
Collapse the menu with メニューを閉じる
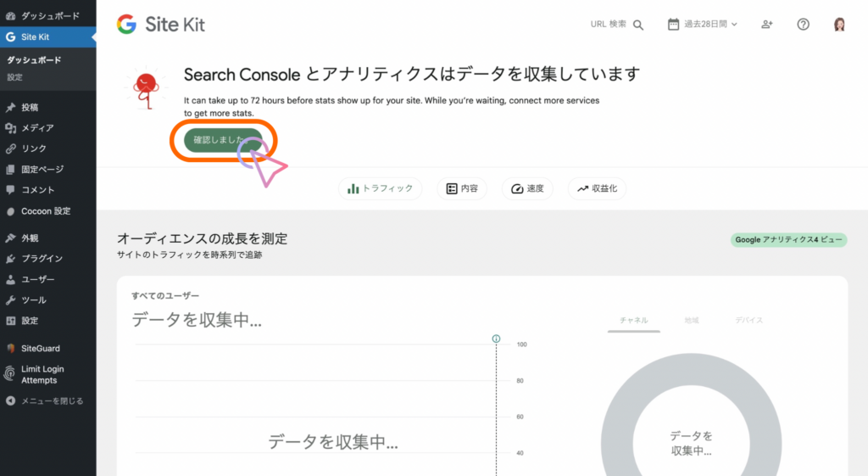pyautogui.click(x=51, y=400)
